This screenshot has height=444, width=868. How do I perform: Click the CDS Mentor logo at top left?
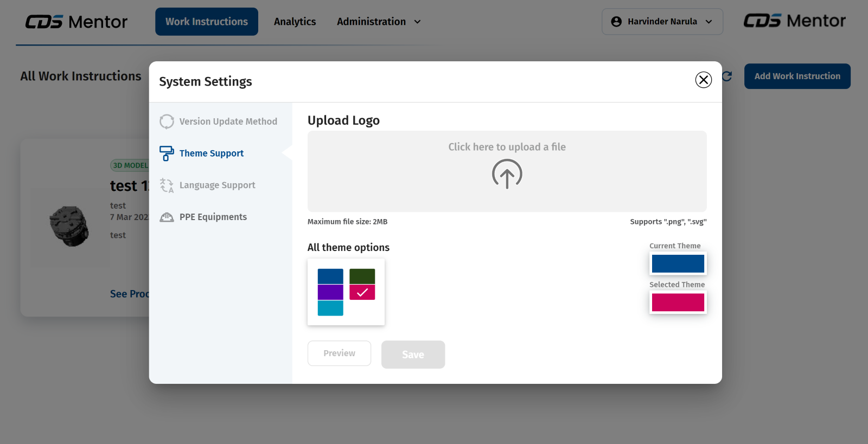(76, 22)
